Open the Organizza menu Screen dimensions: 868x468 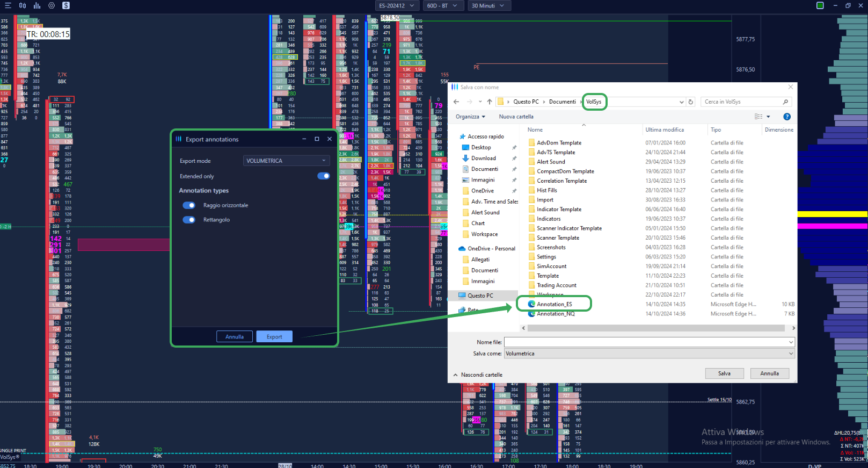coord(470,117)
